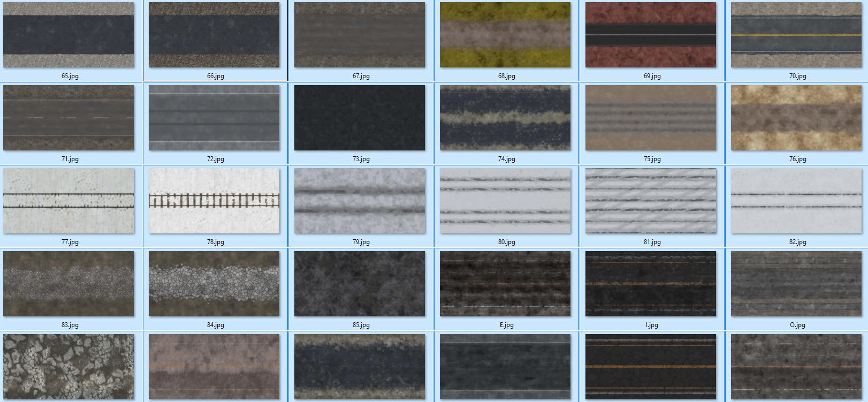Click the file name 67.jpg
Viewport: 868px width, 402px height.
(361, 76)
